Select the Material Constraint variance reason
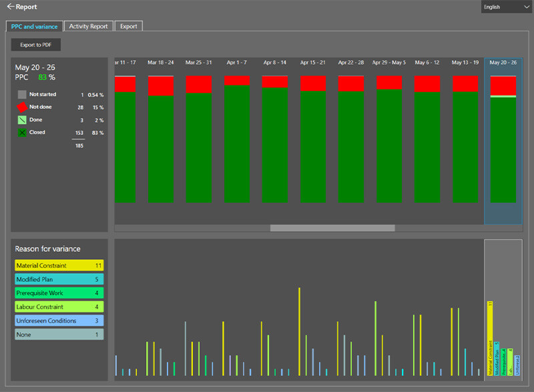 pos(59,265)
